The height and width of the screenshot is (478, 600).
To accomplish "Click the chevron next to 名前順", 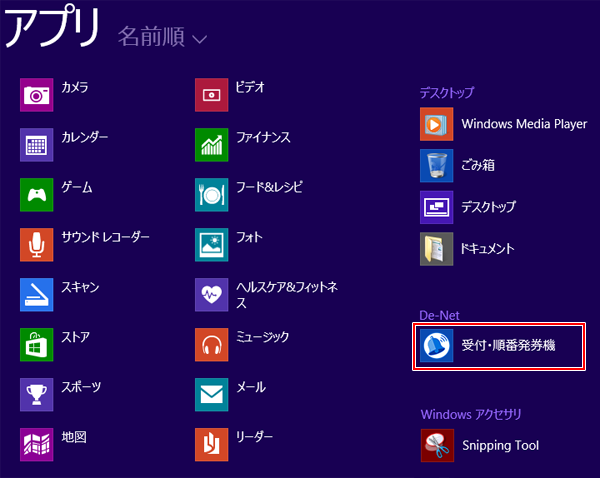I will [x=199, y=39].
